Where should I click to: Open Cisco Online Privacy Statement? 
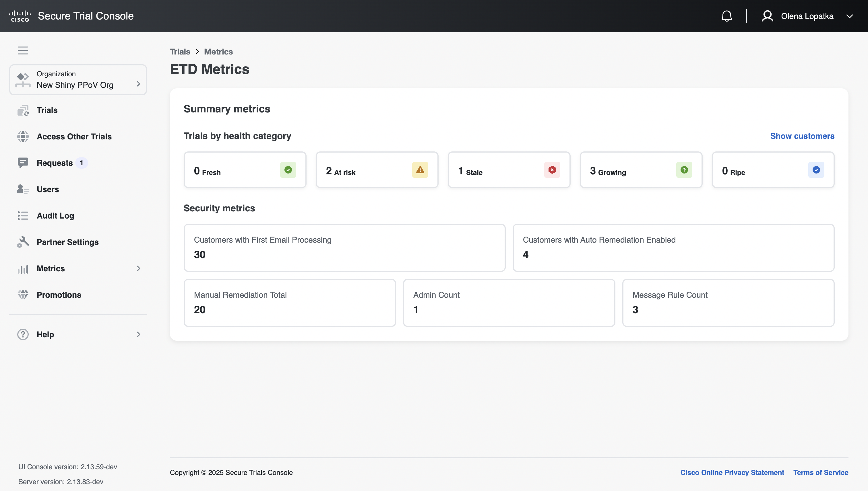(732, 472)
